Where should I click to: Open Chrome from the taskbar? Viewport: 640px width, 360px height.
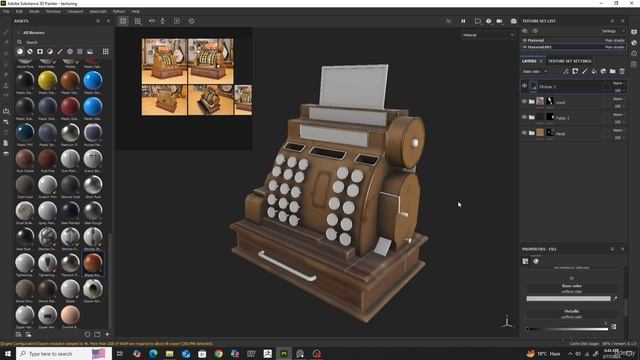tap(218, 354)
